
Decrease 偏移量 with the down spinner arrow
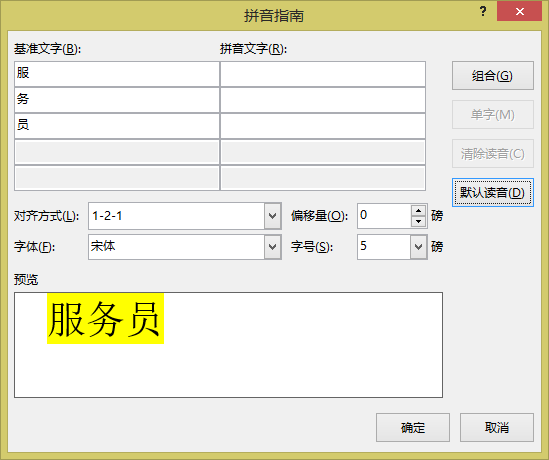tap(418, 222)
